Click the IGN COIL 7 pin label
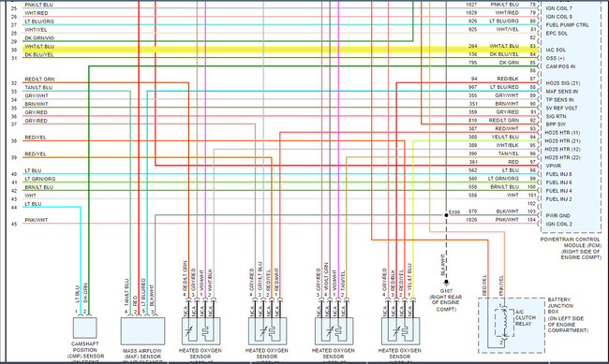 559,8
